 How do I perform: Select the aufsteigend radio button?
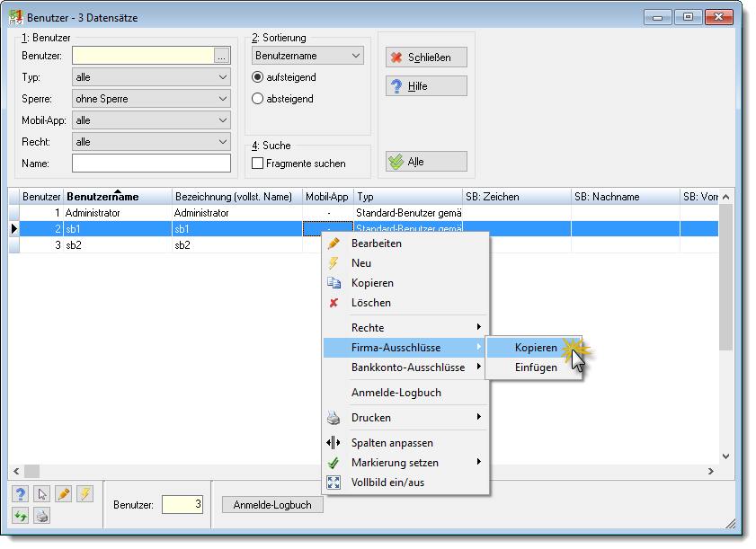[257, 77]
